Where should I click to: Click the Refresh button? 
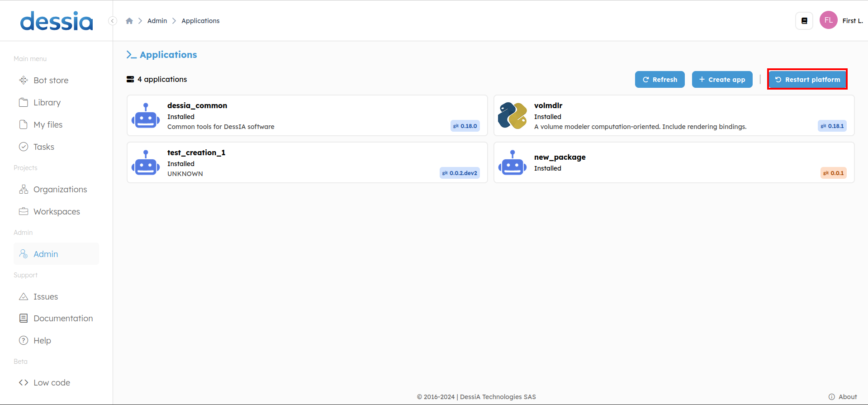(x=659, y=80)
